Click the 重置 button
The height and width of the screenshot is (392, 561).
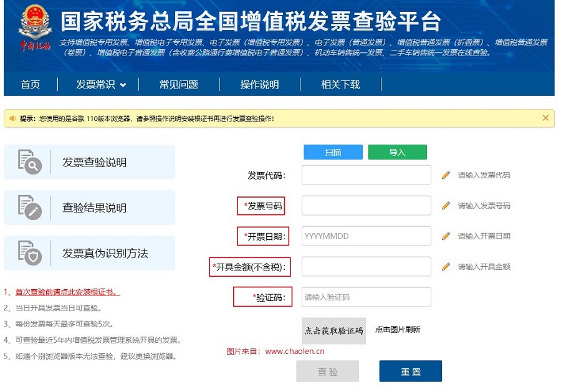(411, 371)
